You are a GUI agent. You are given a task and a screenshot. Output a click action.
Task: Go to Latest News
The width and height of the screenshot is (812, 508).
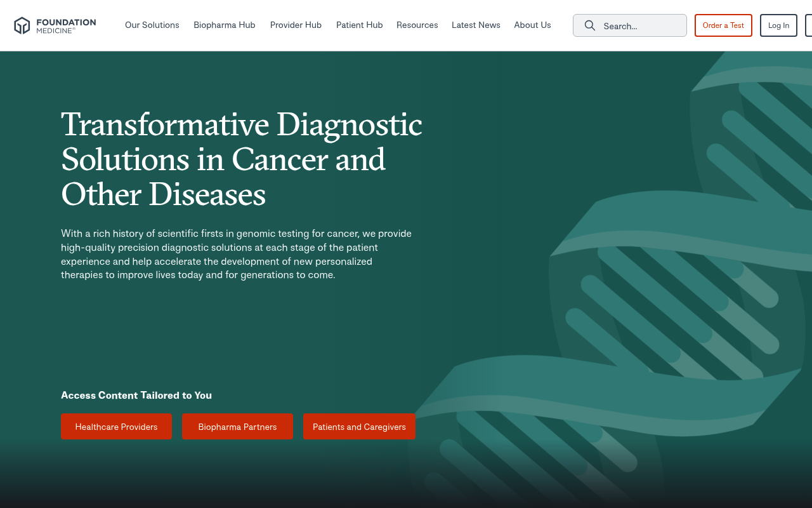pyautogui.click(x=476, y=25)
